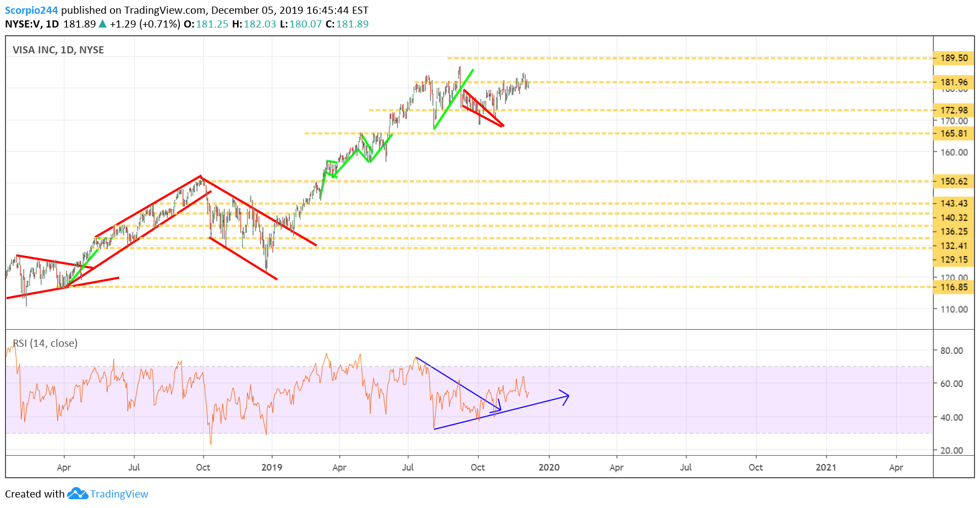980x508 pixels.
Task: Click the open price O: 181.25 value
Action: click(x=206, y=24)
